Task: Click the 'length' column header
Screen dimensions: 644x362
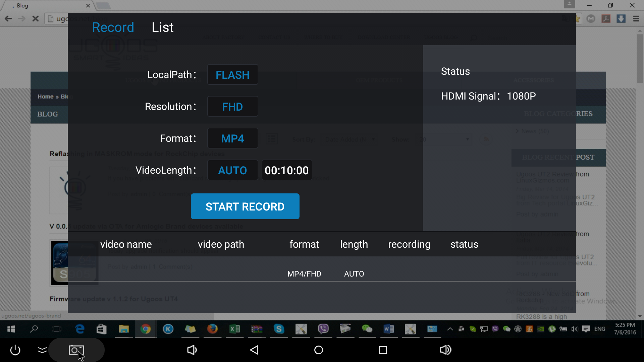Action: tap(354, 244)
